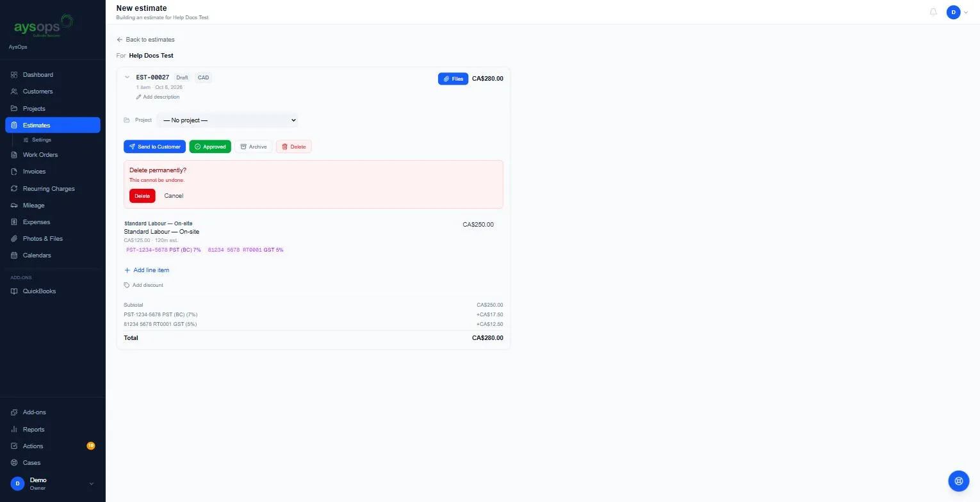Open the Add-ons page
The height and width of the screenshot is (502, 980).
point(53,412)
